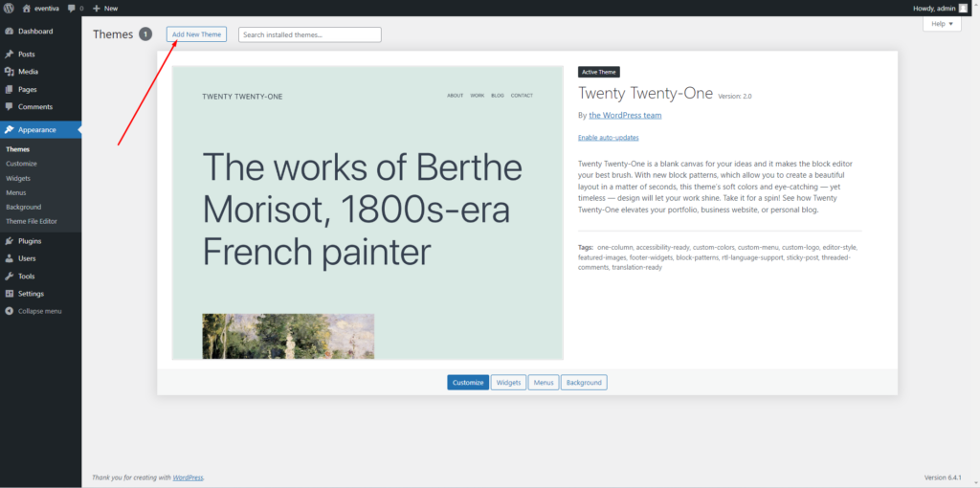Click the Comments speech bubble sidebar icon
The height and width of the screenshot is (488, 980).
tap(10, 107)
